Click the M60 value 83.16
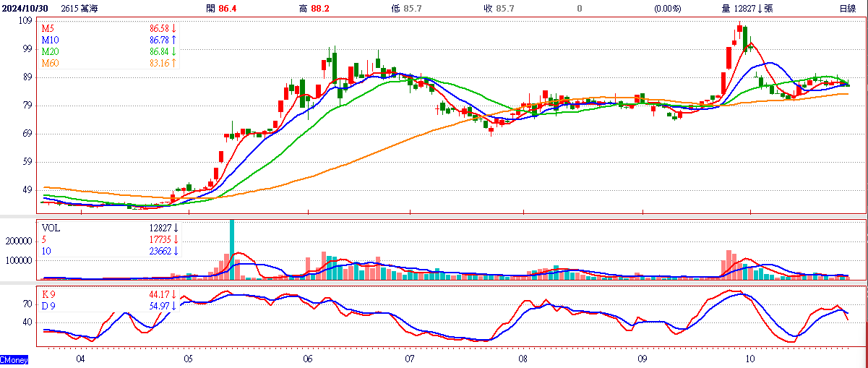Screen dimensions: 868x368 click(159, 64)
